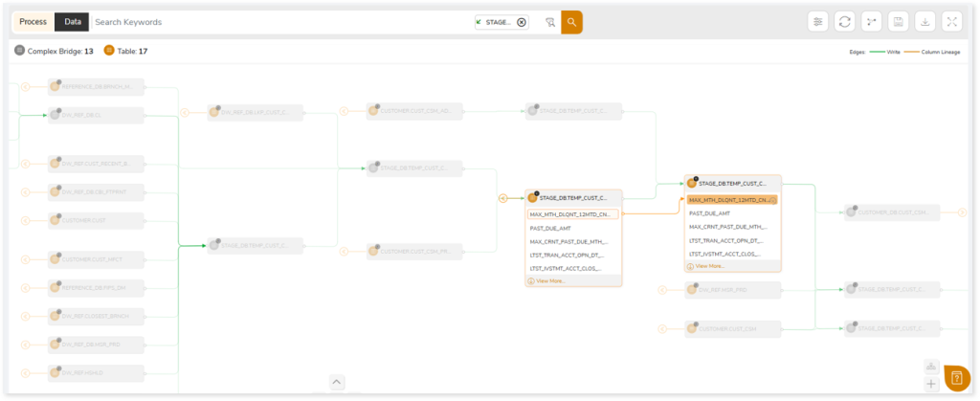
Task: Expand View More in left STAGE_DB table
Action: point(550,281)
